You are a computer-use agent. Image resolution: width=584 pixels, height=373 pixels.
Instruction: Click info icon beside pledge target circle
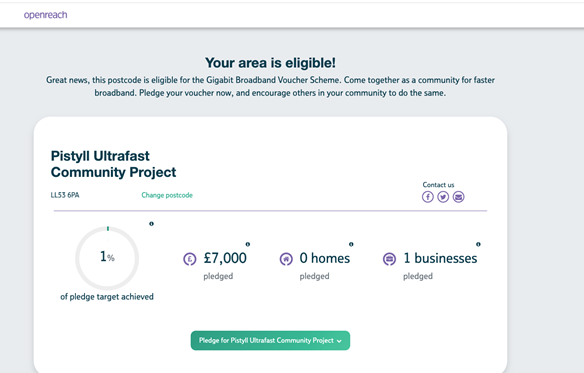click(151, 224)
